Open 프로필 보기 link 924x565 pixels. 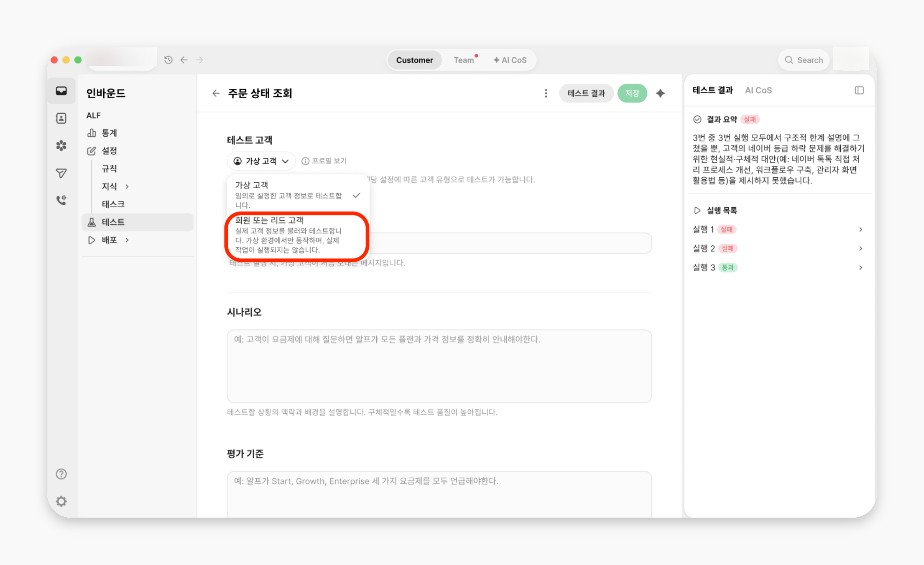pyautogui.click(x=324, y=161)
